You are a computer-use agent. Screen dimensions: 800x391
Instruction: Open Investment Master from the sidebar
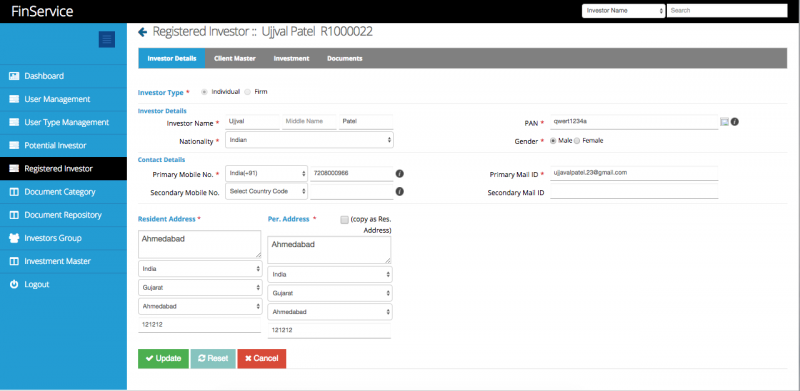point(63,261)
